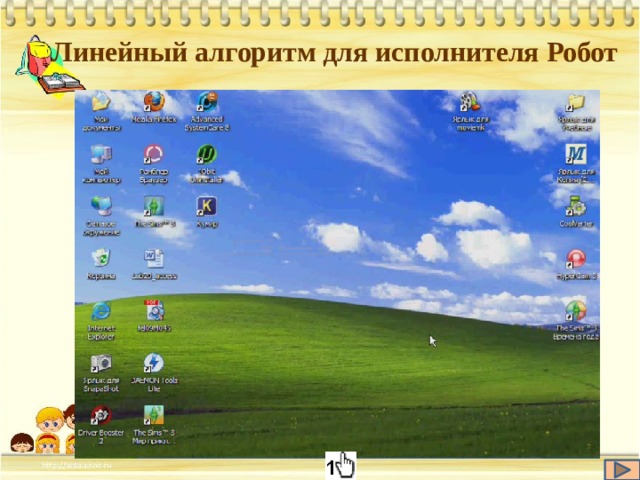Screen dimensions: 640x480
Task: Open the Advanced SystemCare 8 shortcut
Action: [x=207, y=102]
